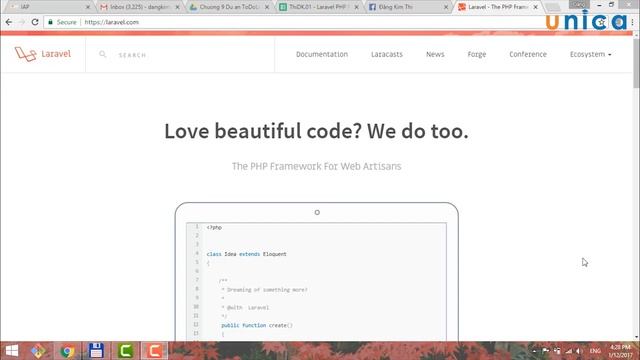The image size is (640, 360).
Task: Click the 'class Idea extends Eloquent' code line
Action: pyautogui.click(x=247, y=254)
